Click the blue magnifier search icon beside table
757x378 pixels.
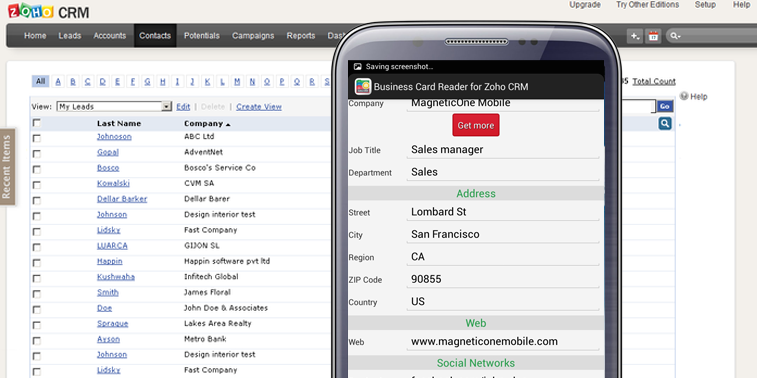665,124
